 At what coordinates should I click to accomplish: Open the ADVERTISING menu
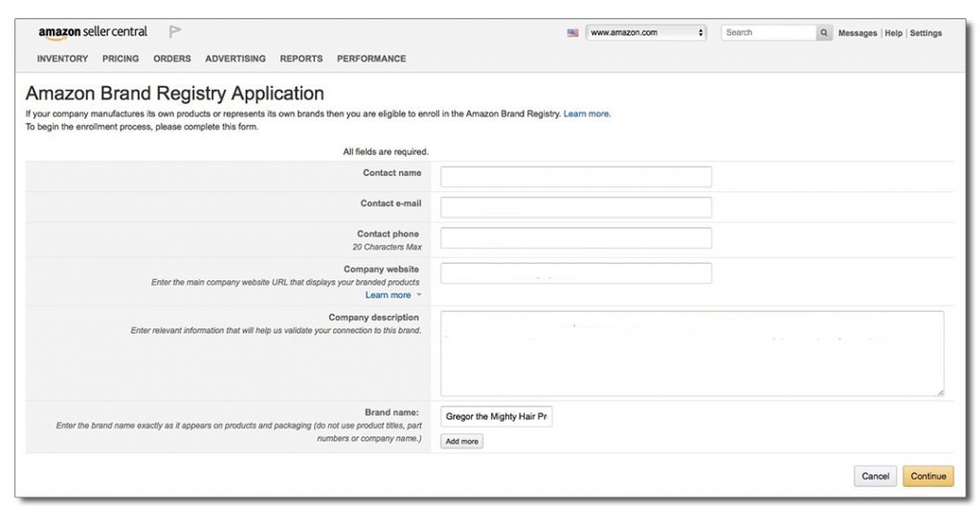point(235,58)
